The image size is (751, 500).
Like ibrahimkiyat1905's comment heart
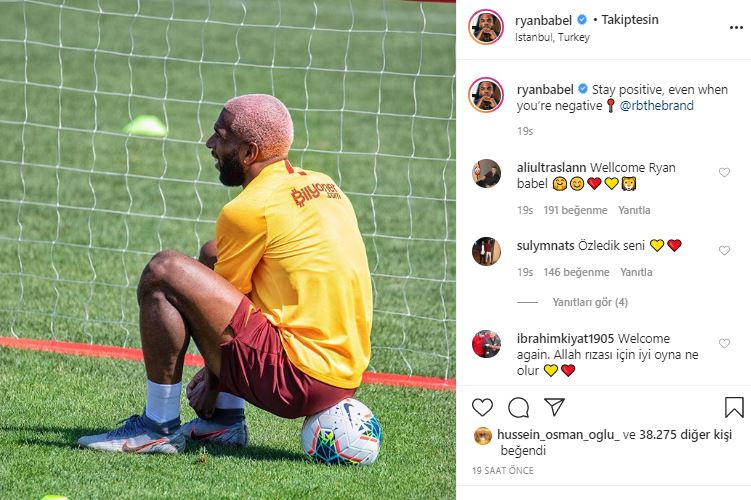(x=724, y=343)
